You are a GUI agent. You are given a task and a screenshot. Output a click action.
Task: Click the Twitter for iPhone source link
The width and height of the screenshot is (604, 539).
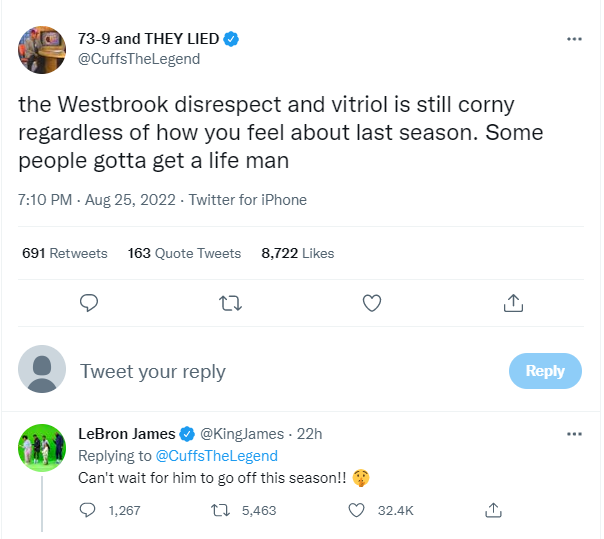[247, 199]
